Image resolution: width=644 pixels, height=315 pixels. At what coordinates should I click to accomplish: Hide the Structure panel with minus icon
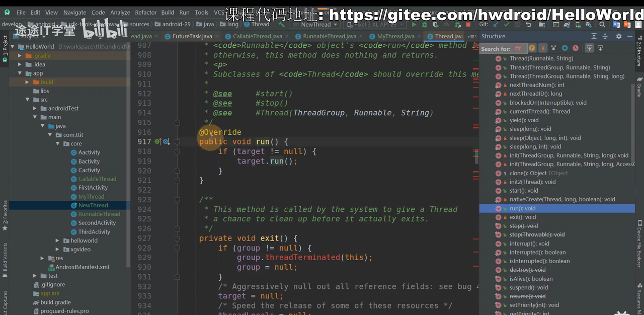click(x=630, y=36)
